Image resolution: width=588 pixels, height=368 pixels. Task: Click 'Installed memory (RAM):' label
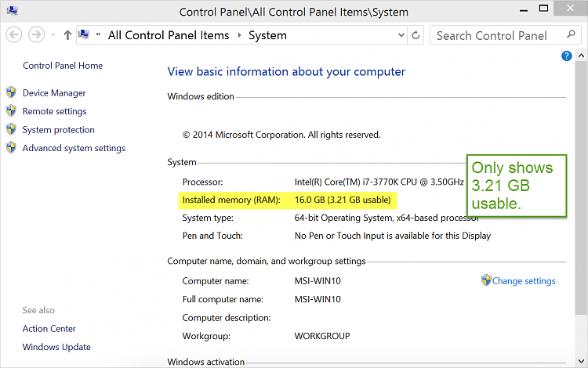(x=231, y=200)
